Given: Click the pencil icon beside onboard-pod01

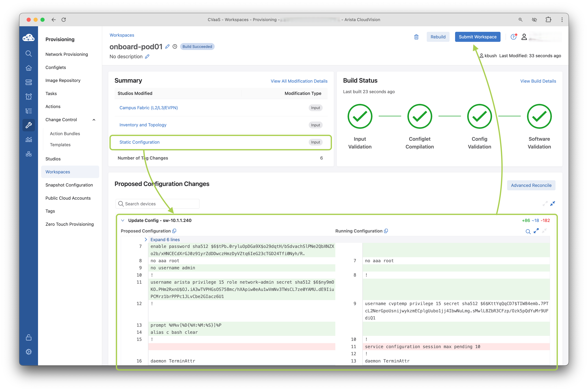Looking at the screenshot, I should tap(168, 46).
